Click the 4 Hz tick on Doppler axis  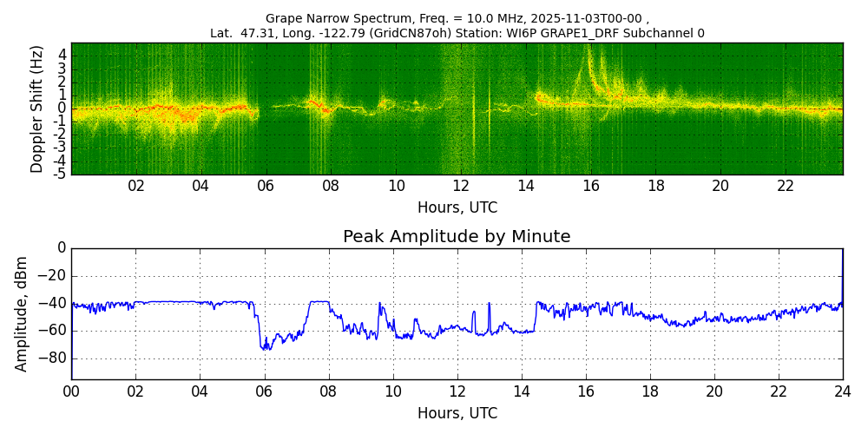click(x=62, y=54)
